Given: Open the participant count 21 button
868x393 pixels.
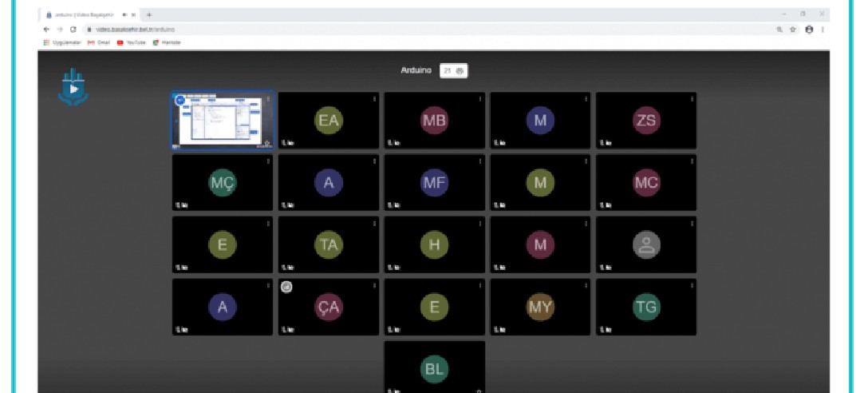Looking at the screenshot, I should click(454, 71).
